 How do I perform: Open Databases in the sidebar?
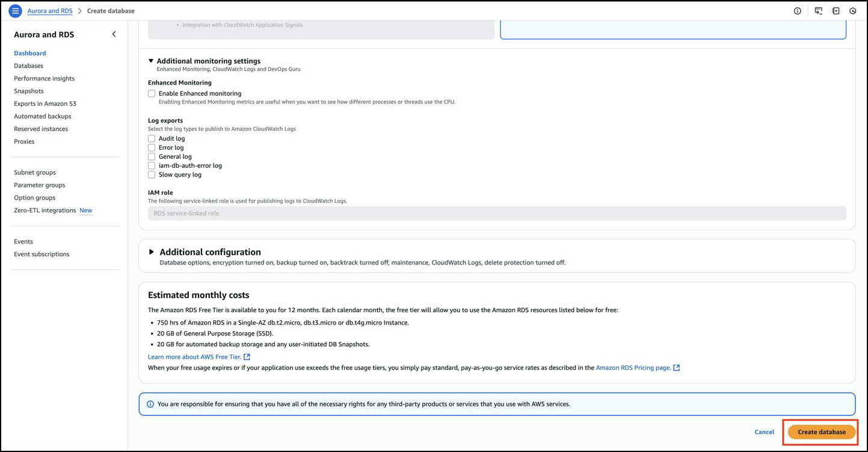pyautogui.click(x=28, y=66)
